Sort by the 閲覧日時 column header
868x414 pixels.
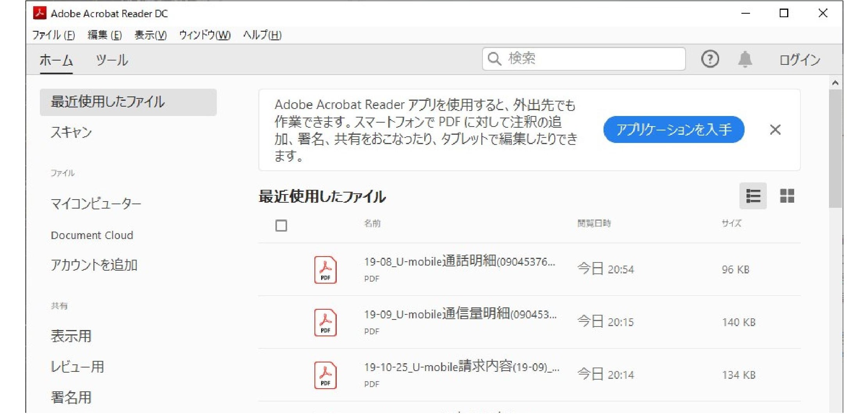[594, 223]
